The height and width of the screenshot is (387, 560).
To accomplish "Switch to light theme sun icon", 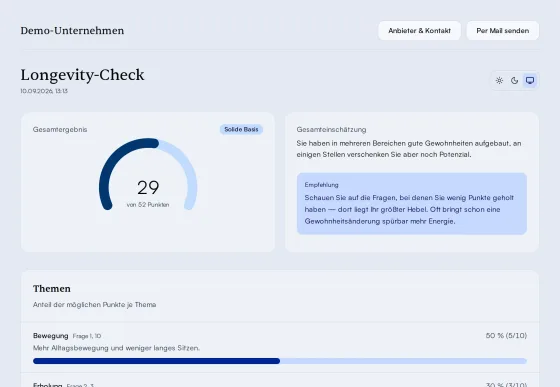I will [499, 80].
